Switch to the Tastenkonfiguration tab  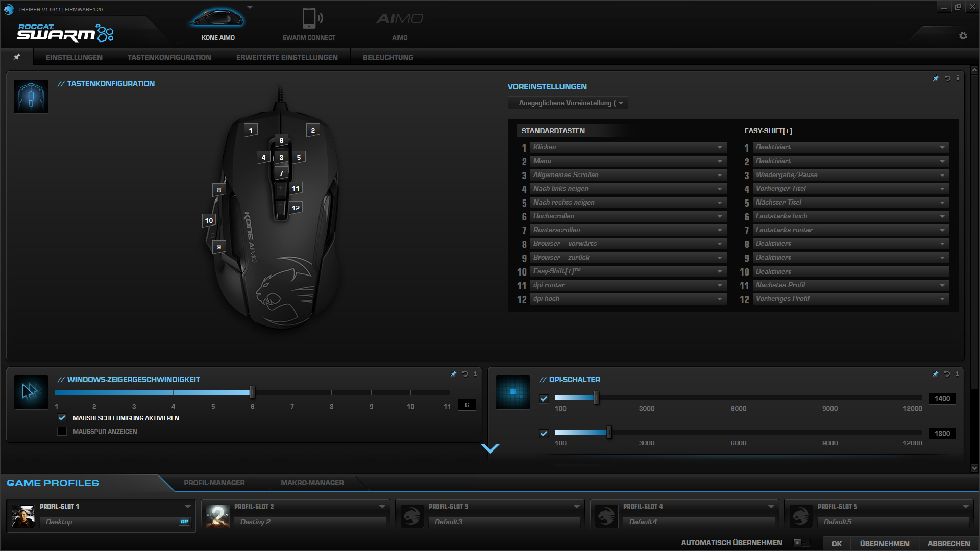[169, 57]
